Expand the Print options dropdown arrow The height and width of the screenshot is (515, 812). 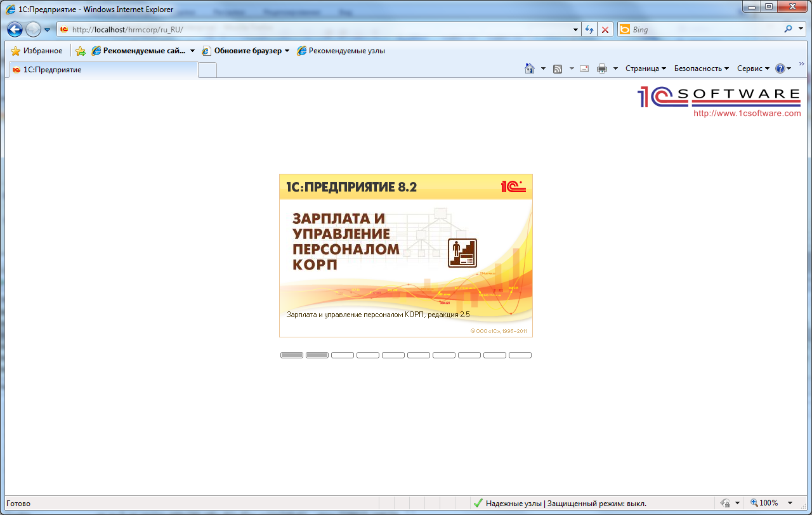click(x=615, y=68)
